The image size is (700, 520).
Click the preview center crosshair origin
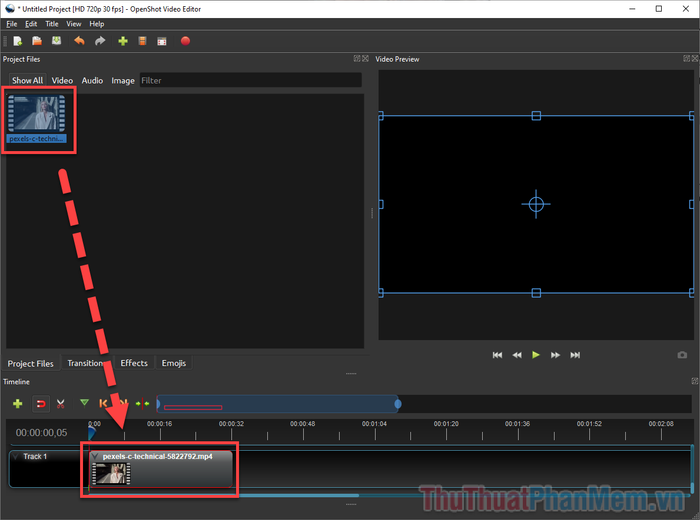(x=536, y=204)
